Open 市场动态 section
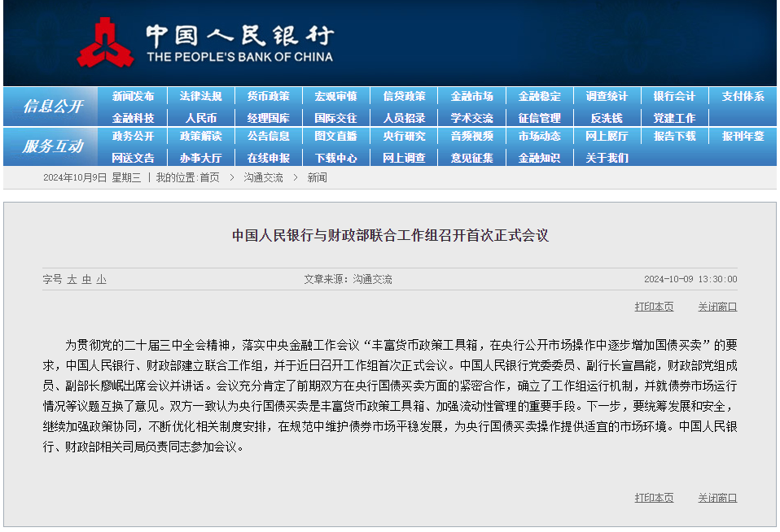 click(x=539, y=136)
